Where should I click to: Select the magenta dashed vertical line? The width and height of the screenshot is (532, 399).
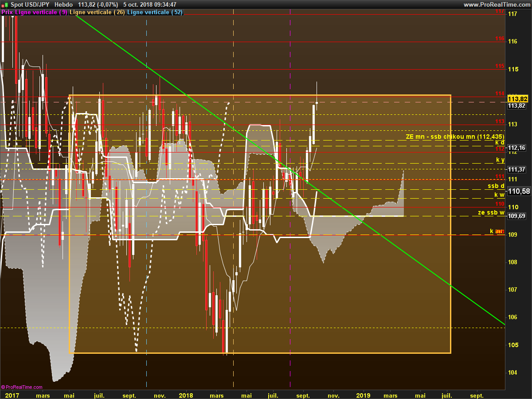tap(290, 199)
